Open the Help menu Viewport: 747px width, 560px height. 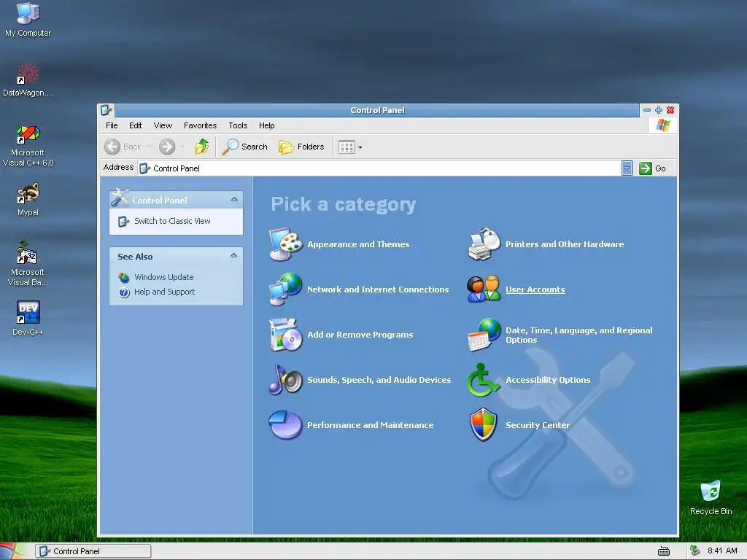pos(267,125)
